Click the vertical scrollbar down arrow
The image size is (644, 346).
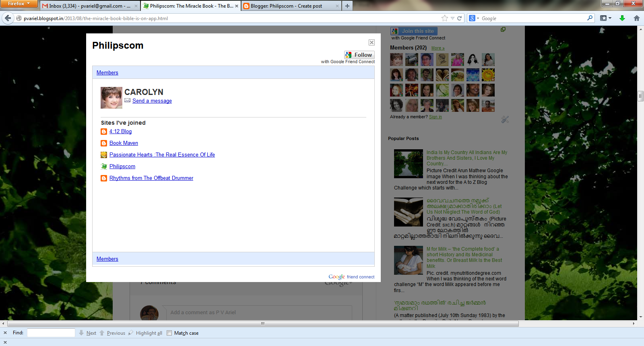641,317
